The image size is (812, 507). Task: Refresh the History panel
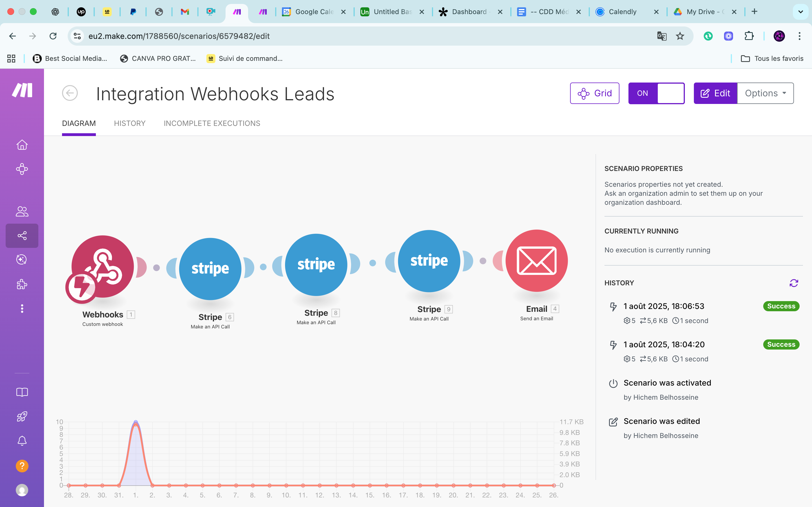[794, 283]
